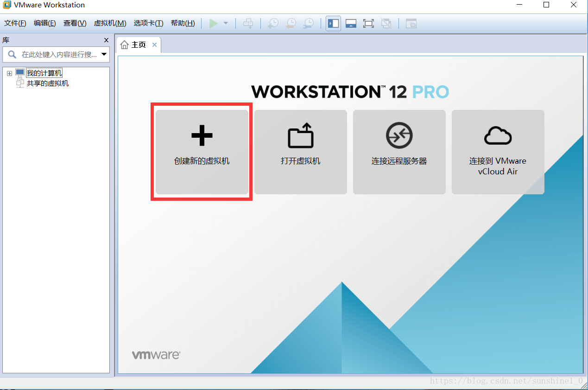The width and height of the screenshot is (588, 390).
Task: Maximize the VMware Workstation window
Action: (x=546, y=5)
